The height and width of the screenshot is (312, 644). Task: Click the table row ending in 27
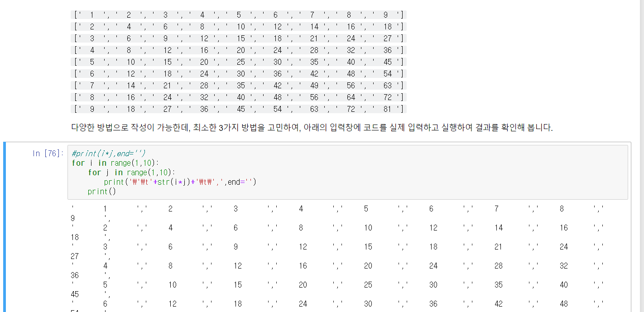(239, 38)
